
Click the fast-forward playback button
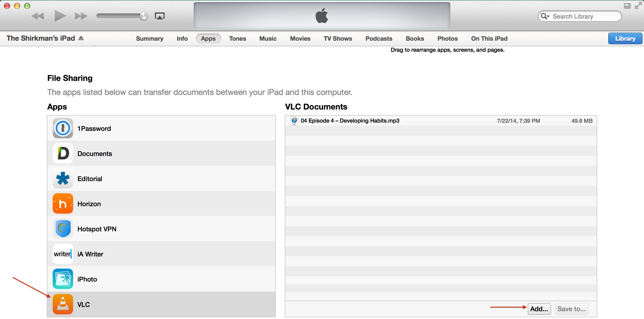point(81,16)
